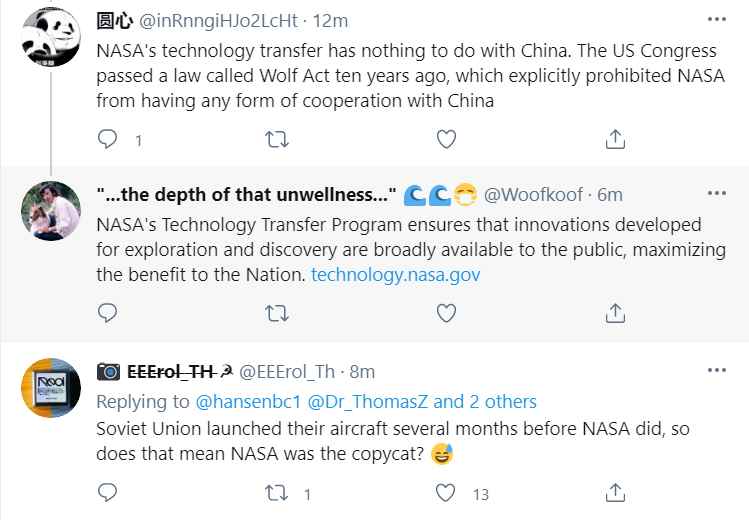Open the @Dr_ThomasZ profile mention
Viewport: 749px width, 520px height.
[373, 402]
